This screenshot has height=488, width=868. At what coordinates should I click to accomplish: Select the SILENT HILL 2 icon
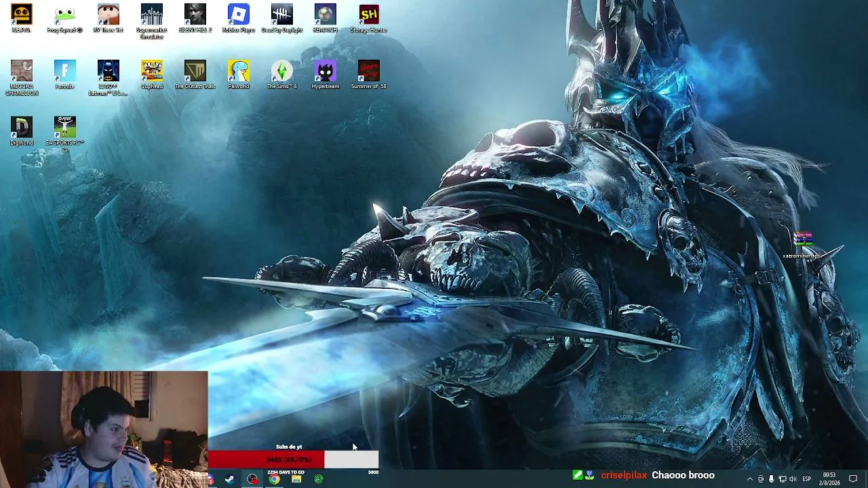pos(195,18)
